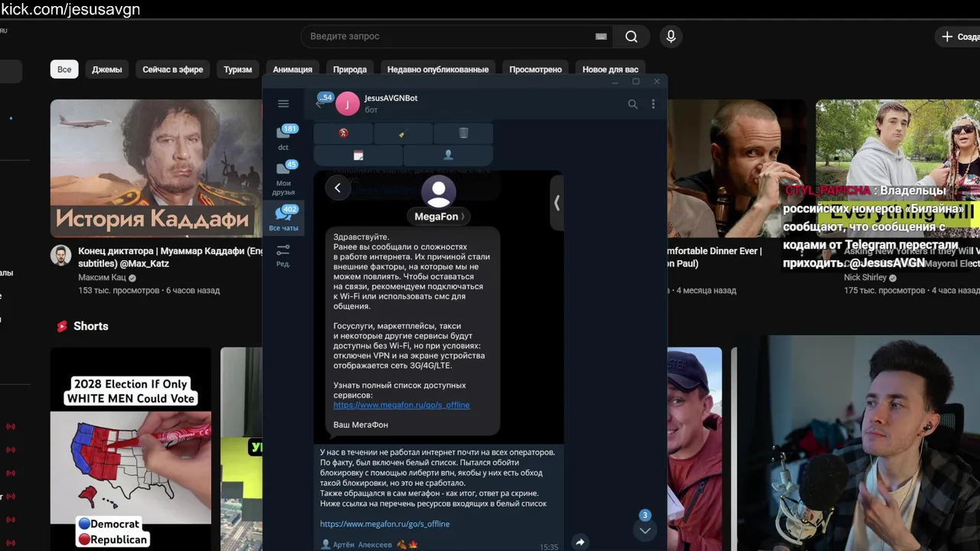This screenshot has width=980, height=551.
Task: Click the YouTube search magnifier button
Action: 631,36
